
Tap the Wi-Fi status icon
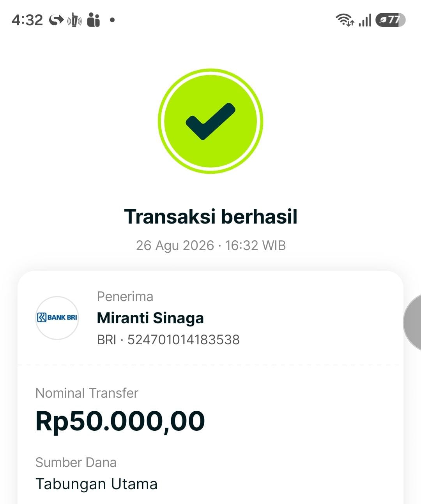click(345, 20)
